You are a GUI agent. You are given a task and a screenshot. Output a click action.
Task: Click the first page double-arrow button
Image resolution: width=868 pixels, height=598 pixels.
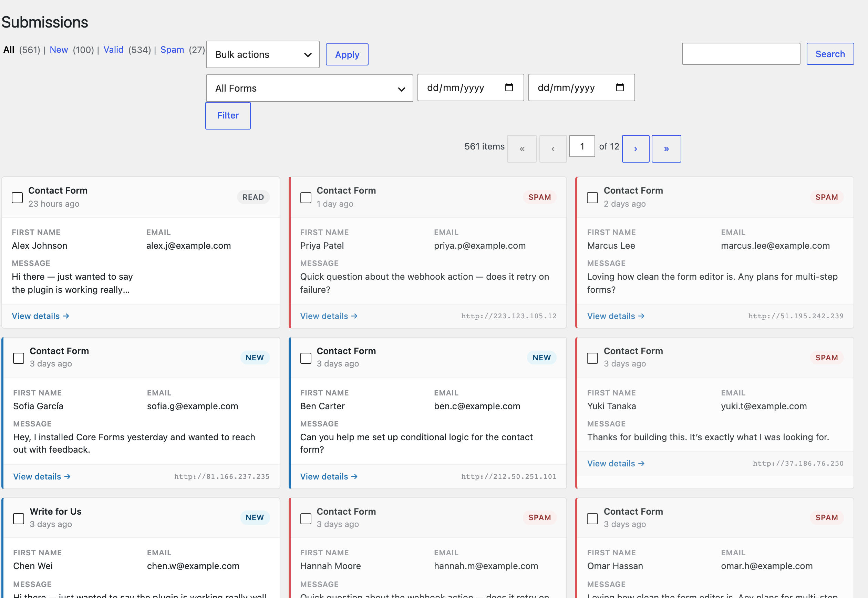[521, 149]
